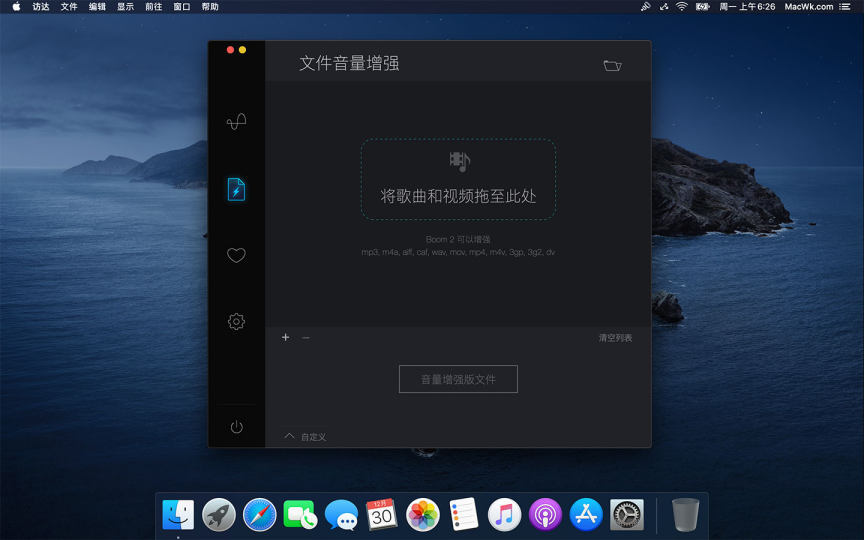Open the 编辑 menu in menu bar
864x540 pixels.
coord(97,7)
